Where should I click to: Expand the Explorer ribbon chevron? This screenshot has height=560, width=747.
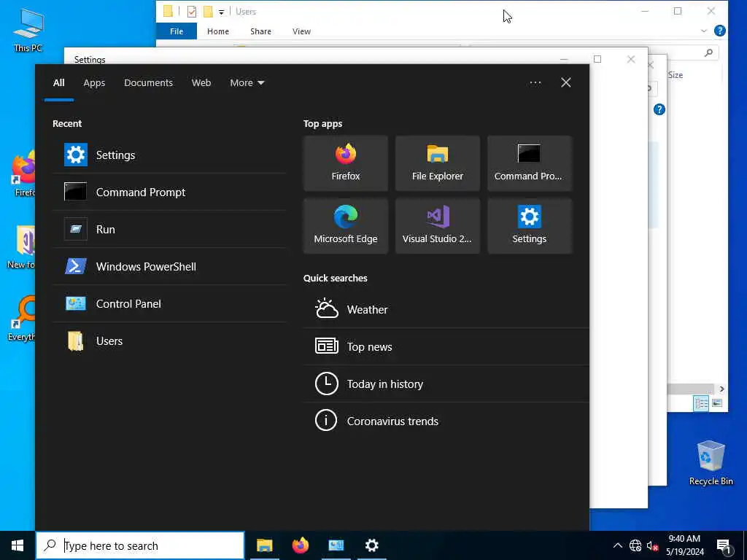(704, 31)
